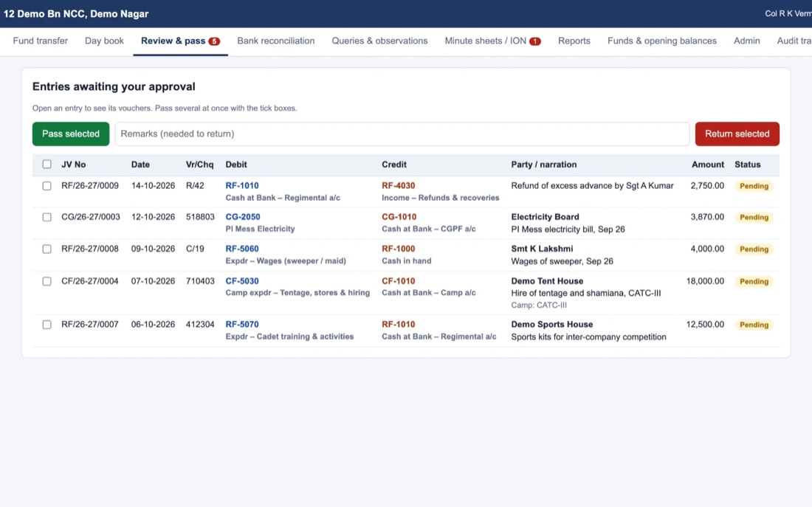The image size is (812, 507).
Task: Click the Date column header
Action: click(140, 164)
